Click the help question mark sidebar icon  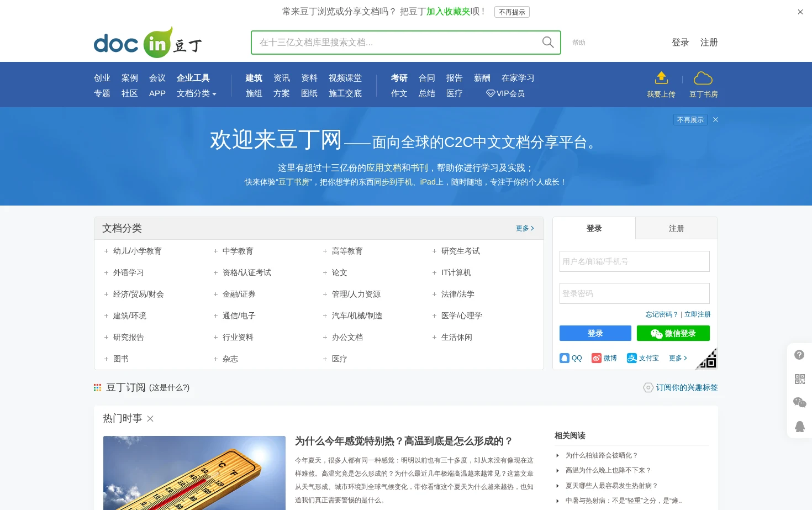tap(799, 355)
